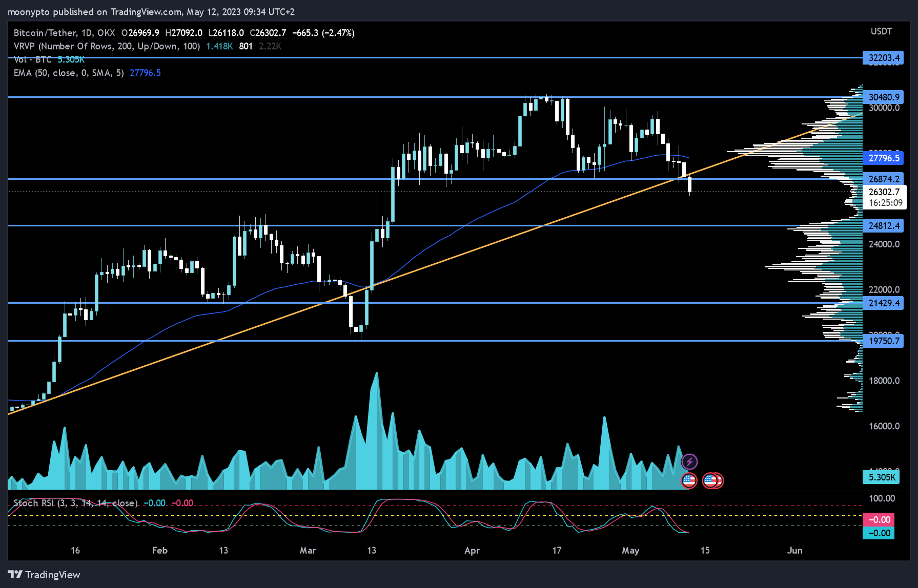Click the '16' date on time axis
This screenshot has height=588, width=918.
(75, 550)
